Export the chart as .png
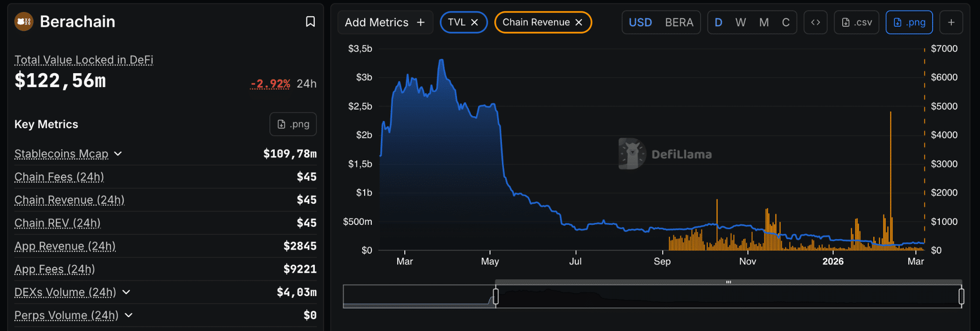 909,22
